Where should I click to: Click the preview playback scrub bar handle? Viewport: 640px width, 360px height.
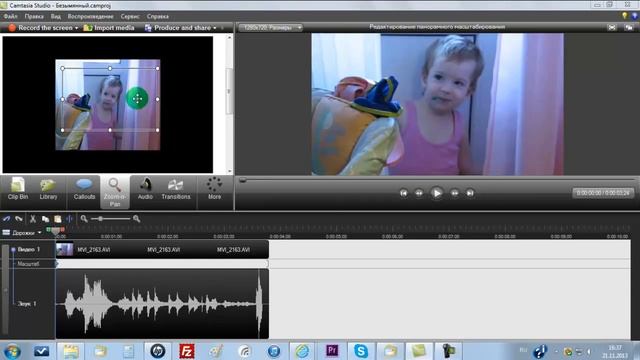click(242, 180)
